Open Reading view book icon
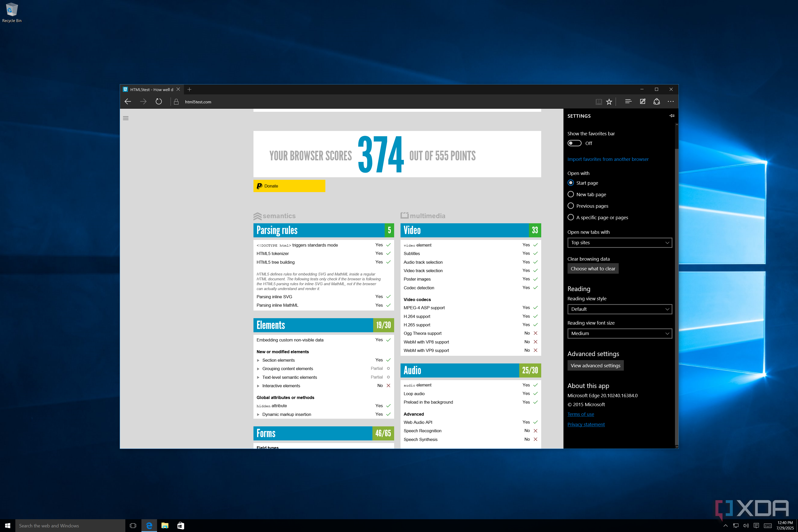The height and width of the screenshot is (532, 798). 598,102
